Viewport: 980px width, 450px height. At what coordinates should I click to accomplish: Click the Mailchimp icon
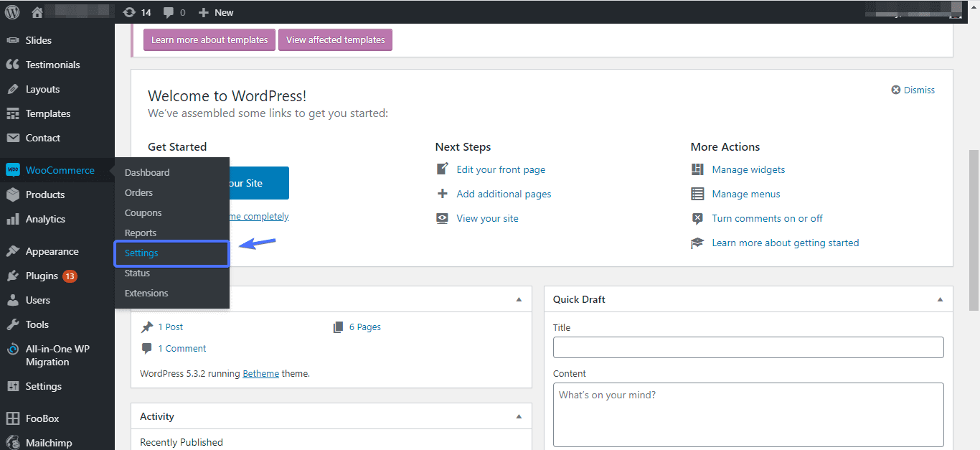(12, 443)
